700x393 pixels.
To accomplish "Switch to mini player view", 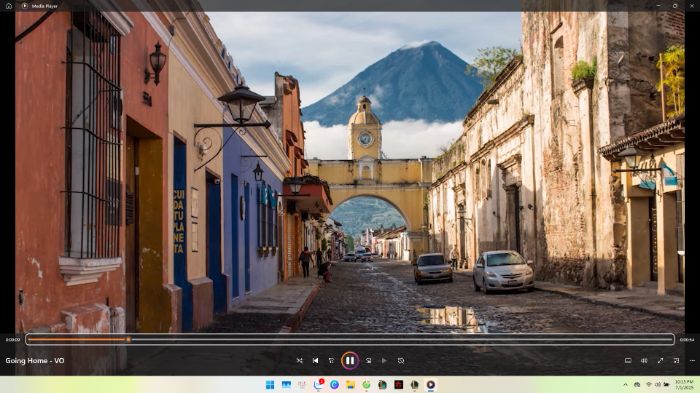I will [x=676, y=360].
